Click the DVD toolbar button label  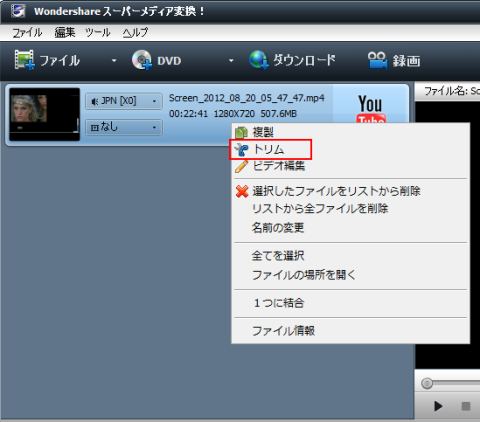click(169, 61)
